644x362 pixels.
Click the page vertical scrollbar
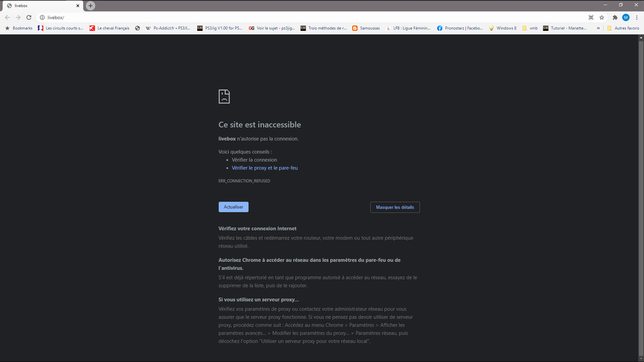(641, 197)
